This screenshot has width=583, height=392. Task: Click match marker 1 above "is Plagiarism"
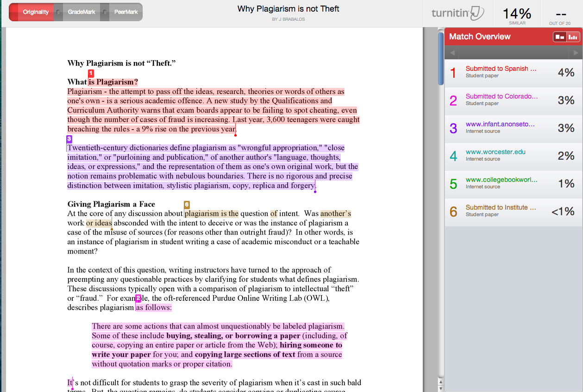[x=91, y=73]
